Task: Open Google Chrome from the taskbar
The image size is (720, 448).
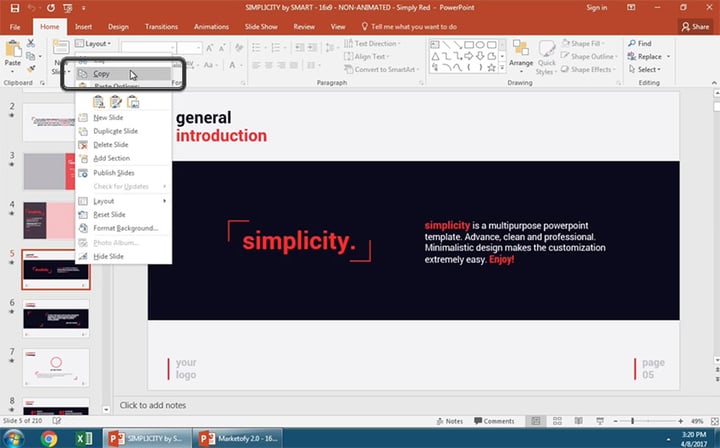Action: (48, 439)
